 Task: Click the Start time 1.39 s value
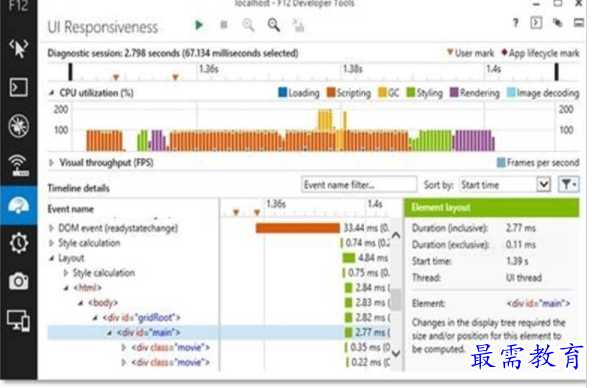517,261
